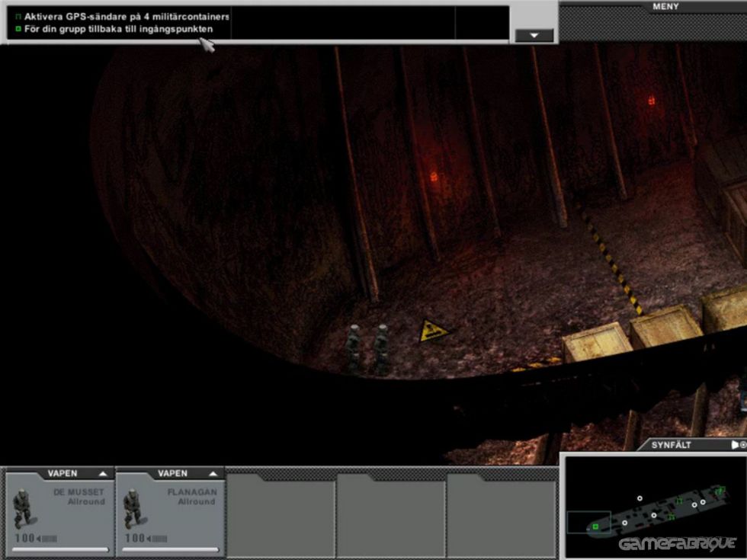The image size is (747, 560).
Task: Click De Musset's white health bar
Action: pos(60,549)
